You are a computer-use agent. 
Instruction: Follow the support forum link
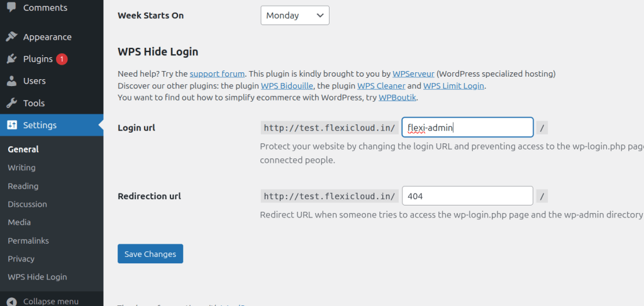click(x=217, y=74)
